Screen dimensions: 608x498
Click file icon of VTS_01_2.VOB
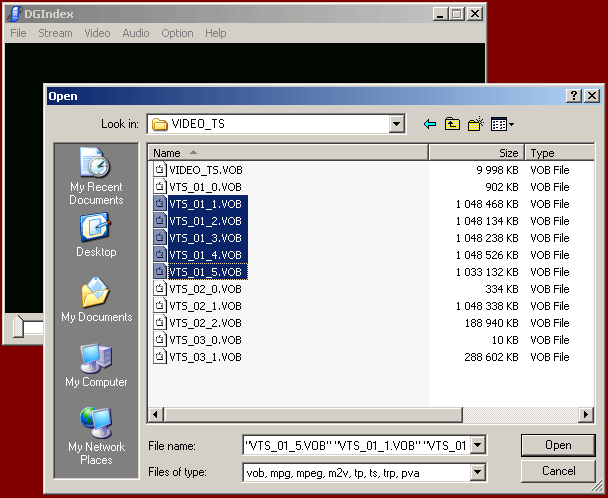159,221
